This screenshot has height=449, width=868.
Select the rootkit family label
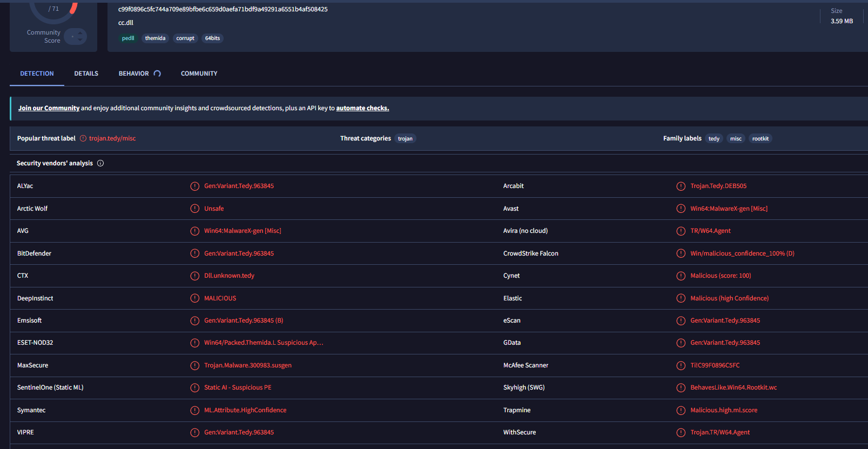(760, 139)
